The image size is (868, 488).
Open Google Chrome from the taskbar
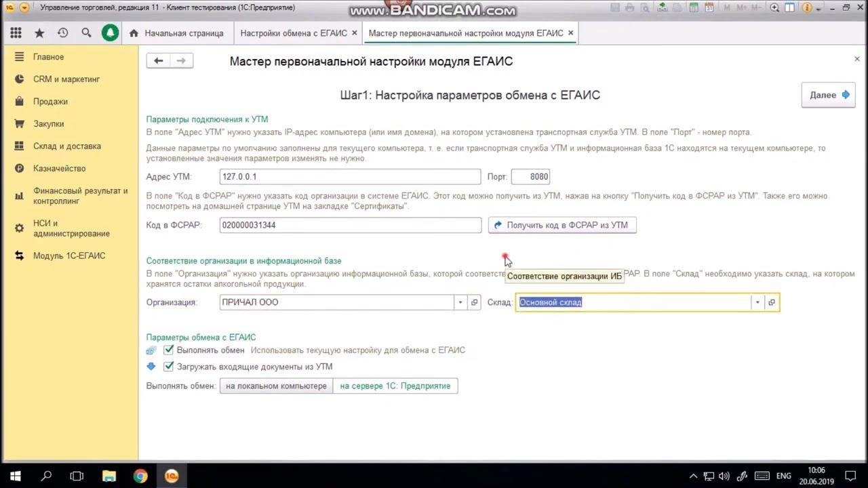point(140,476)
